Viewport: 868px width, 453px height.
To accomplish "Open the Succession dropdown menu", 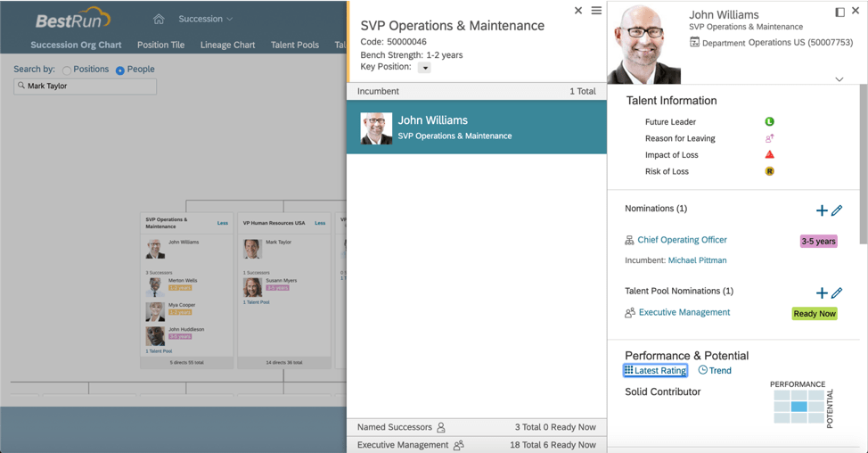I will click(206, 19).
